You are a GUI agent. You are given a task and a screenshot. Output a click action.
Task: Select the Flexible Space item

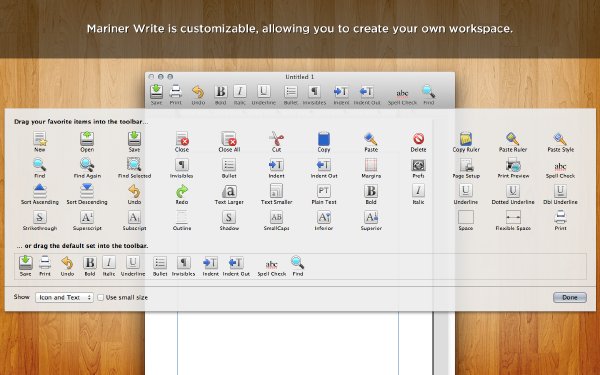[x=513, y=217]
